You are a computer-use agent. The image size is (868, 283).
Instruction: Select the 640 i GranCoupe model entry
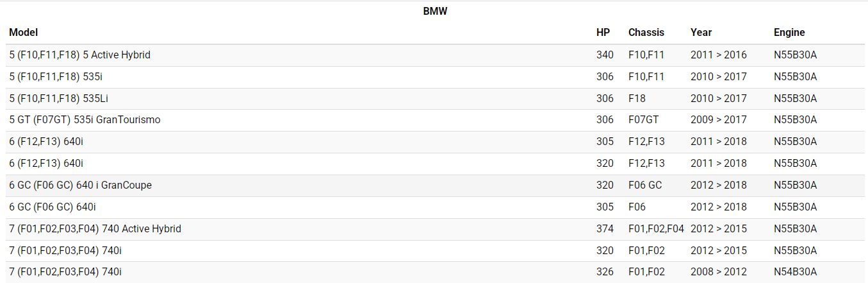[81, 185]
